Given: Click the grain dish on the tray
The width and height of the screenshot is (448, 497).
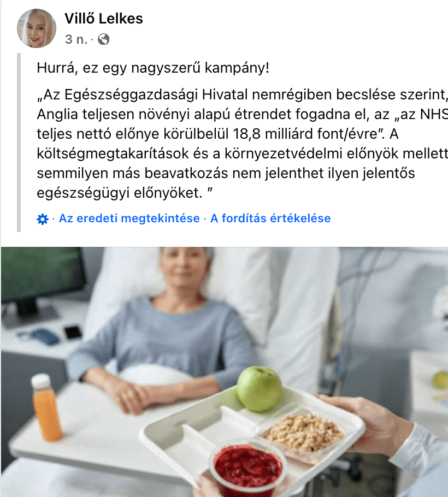Looking at the screenshot, I should click(x=303, y=432).
